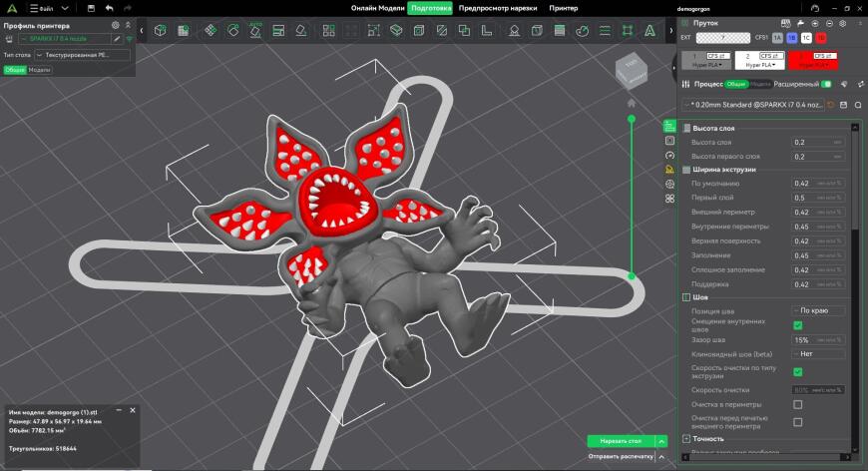Click the auto orient icon
Image resolution: width=868 pixels, height=471 pixels.
pos(233,31)
